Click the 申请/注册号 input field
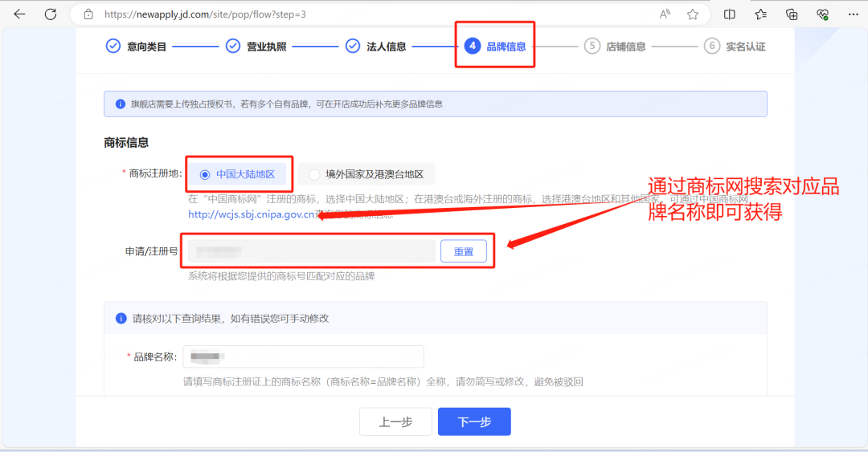Screen dimensions: 868x452 [x=312, y=251]
